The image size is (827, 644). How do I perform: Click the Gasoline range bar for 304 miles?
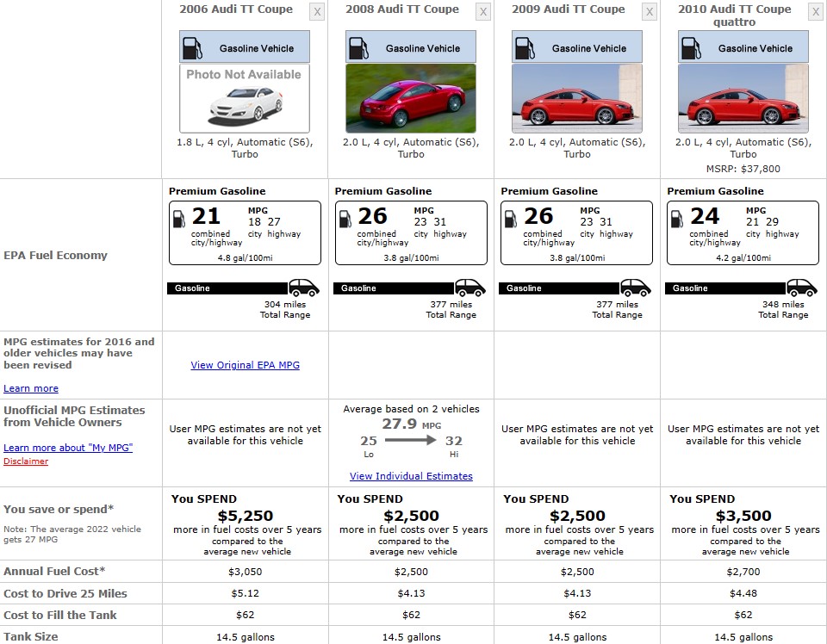click(227, 288)
